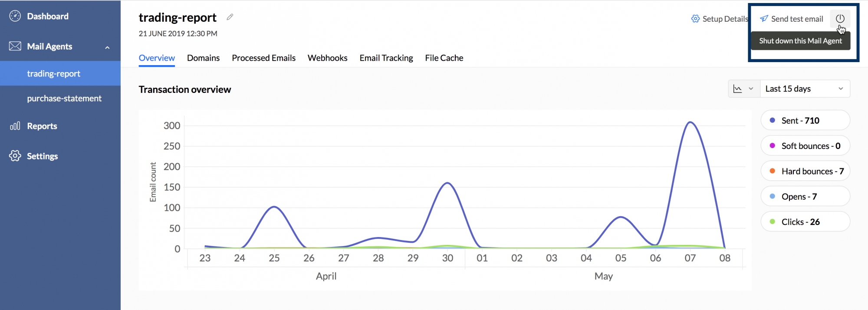Toggle the Opens - 7 legend series
868x310 pixels.
click(805, 196)
